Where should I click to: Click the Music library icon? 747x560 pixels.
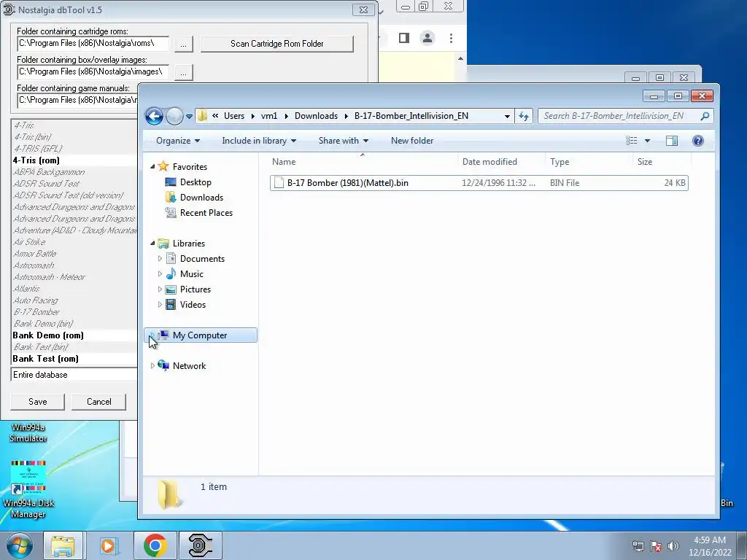(x=171, y=274)
